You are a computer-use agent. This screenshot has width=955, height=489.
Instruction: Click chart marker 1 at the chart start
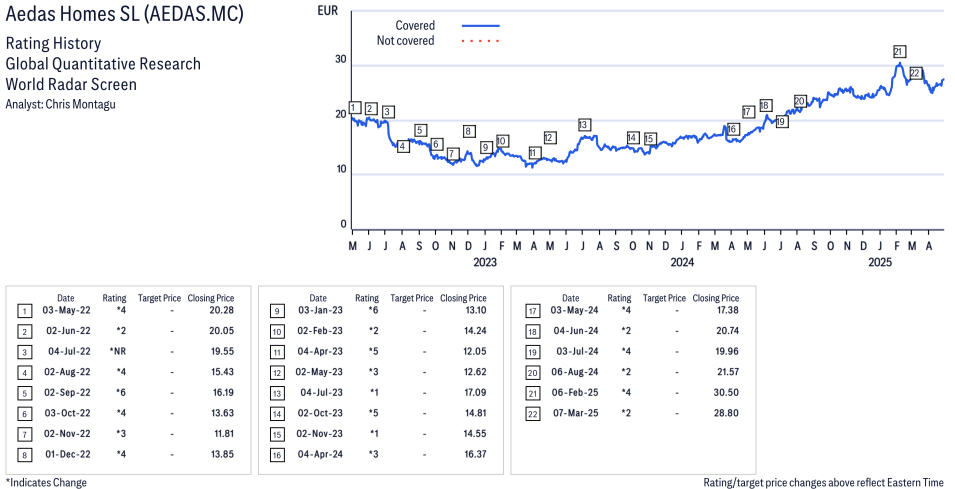click(x=354, y=108)
